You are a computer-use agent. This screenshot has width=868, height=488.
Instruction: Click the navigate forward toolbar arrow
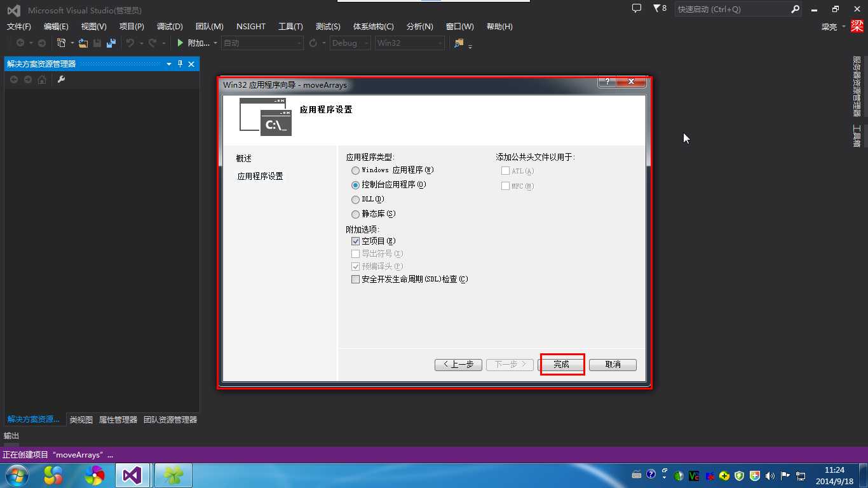pyautogui.click(x=42, y=43)
